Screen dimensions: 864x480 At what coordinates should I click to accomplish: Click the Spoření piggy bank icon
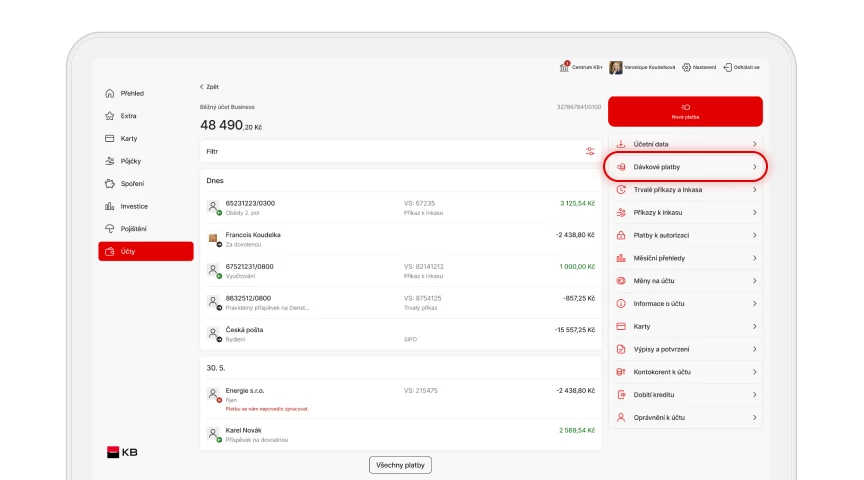coord(110,183)
